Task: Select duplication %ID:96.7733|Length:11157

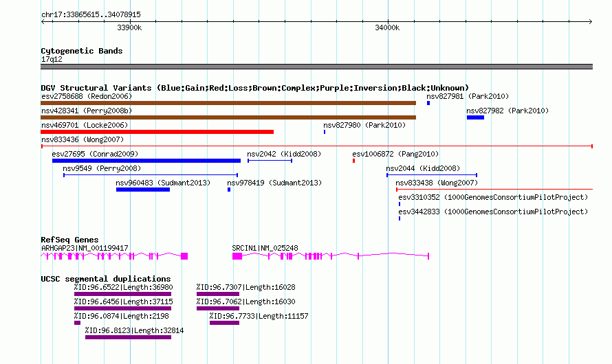Action: click(x=259, y=316)
